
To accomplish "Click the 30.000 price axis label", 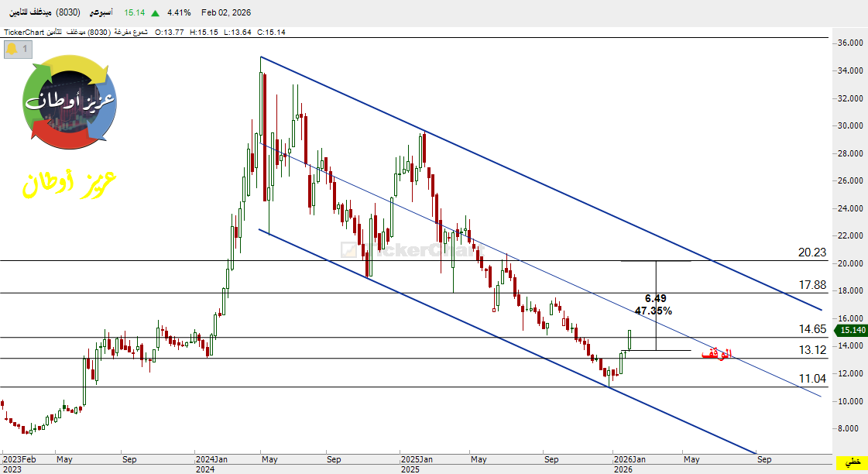I will point(850,125).
